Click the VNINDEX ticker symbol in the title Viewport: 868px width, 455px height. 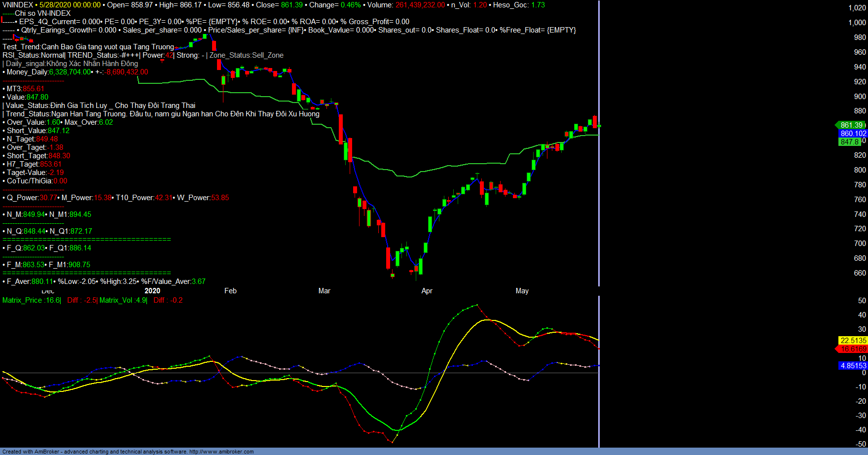(x=18, y=5)
